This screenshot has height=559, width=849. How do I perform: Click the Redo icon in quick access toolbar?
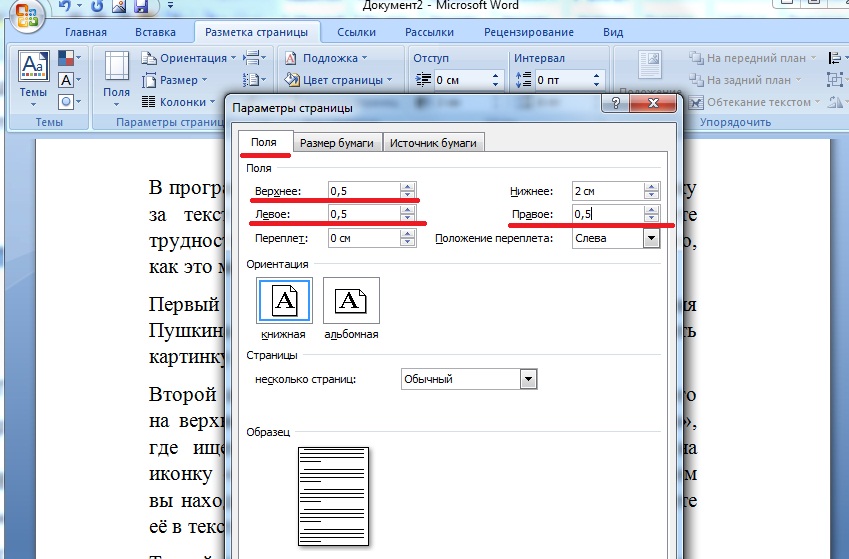coord(98,6)
